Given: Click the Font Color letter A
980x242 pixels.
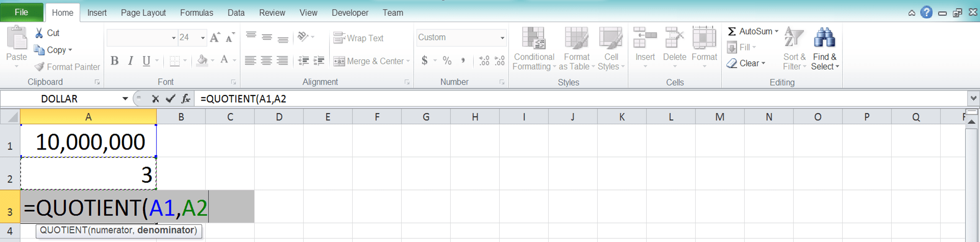Looking at the screenshot, I should pos(224,61).
